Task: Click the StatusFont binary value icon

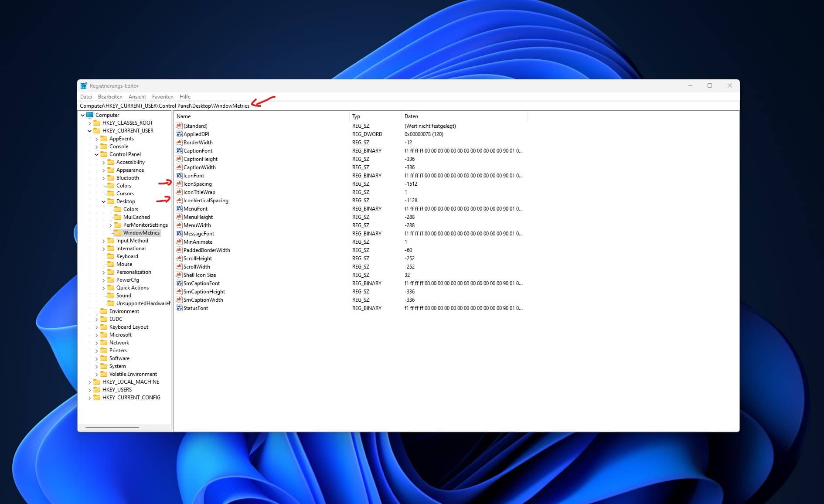Action: 179,308
